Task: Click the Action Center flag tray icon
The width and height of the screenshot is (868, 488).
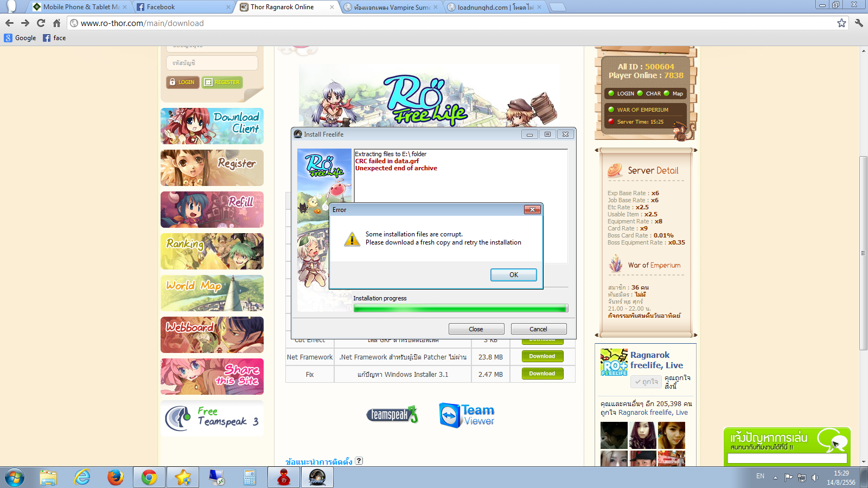Action: [788, 478]
